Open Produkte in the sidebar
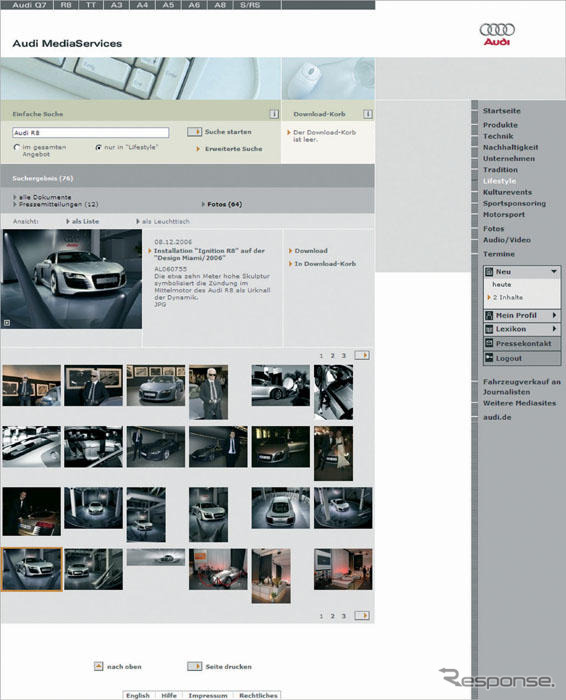The width and height of the screenshot is (566, 700). click(x=500, y=125)
